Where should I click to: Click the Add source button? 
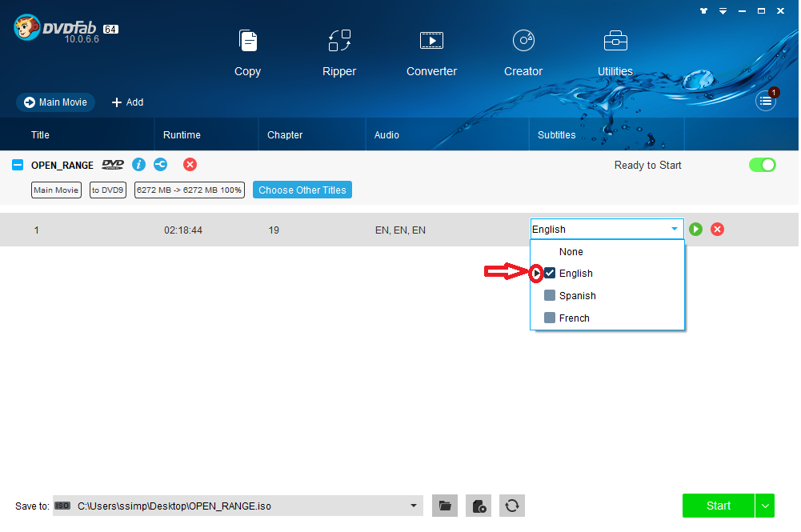[x=128, y=102]
